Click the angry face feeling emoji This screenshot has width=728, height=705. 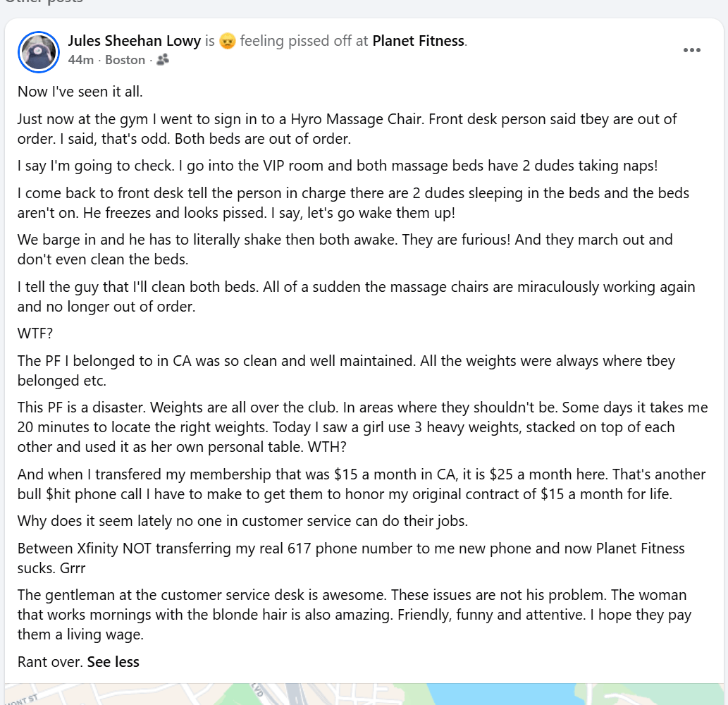pos(228,42)
